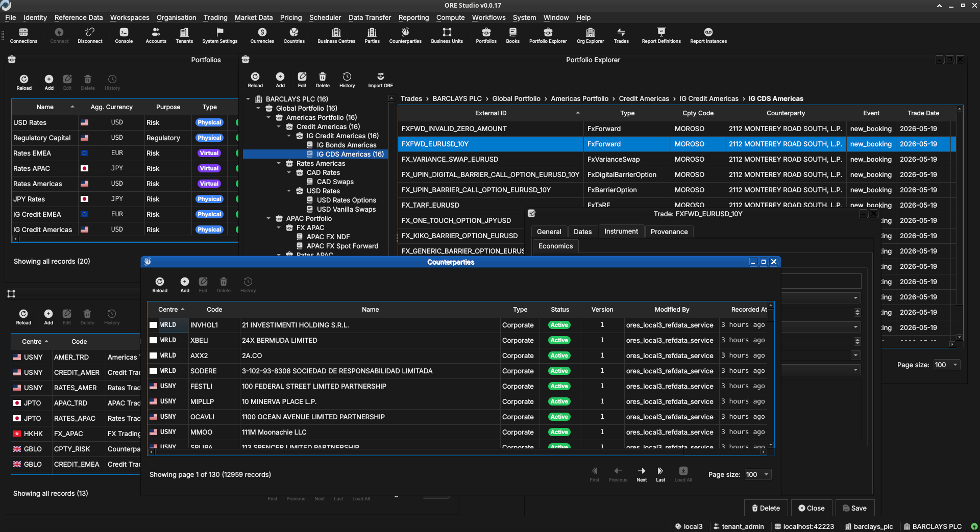
Task: Reload the Counterparties window list
Action: [x=160, y=285]
